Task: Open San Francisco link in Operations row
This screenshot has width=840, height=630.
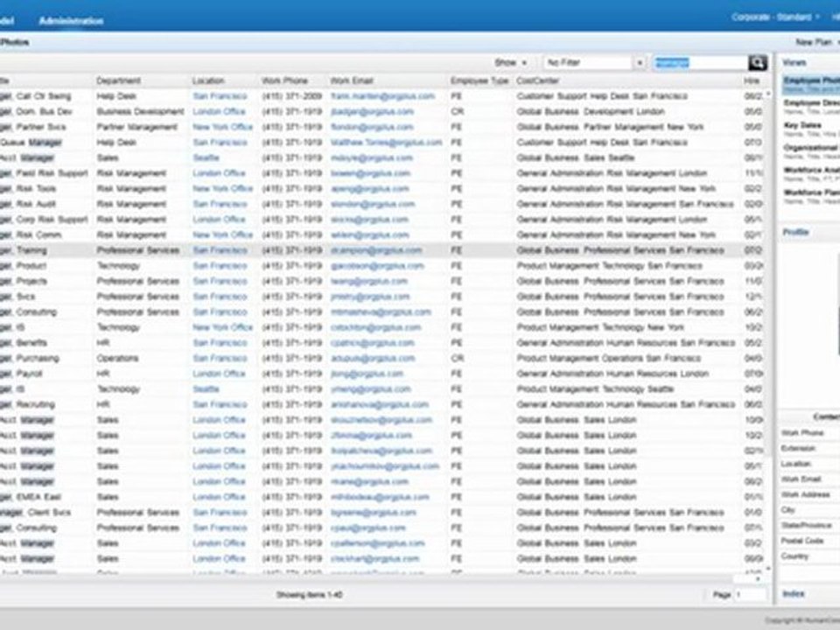Action: tap(220, 359)
